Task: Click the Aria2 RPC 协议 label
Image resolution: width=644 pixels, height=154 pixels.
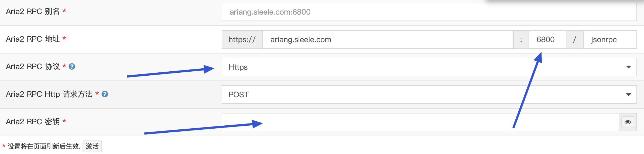Action: click(33, 66)
